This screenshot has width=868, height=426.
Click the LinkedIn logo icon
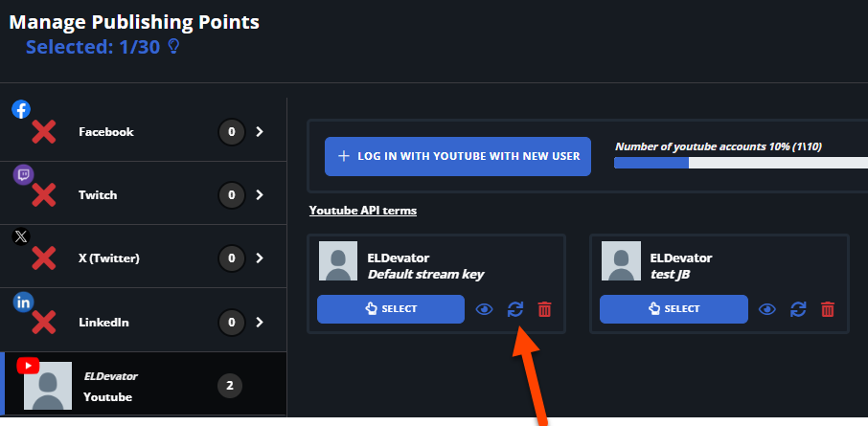(x=23, y=303)
